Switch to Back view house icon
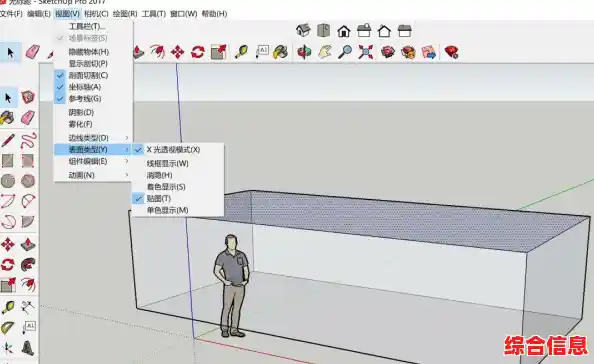594x364 pixels. (384, 31)
